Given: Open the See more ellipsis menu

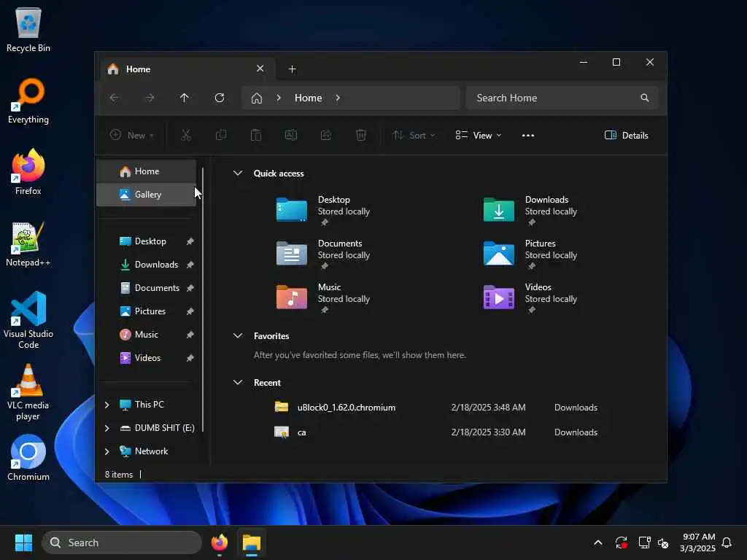Looking at the screenshot, I should (x=528, y=135).
